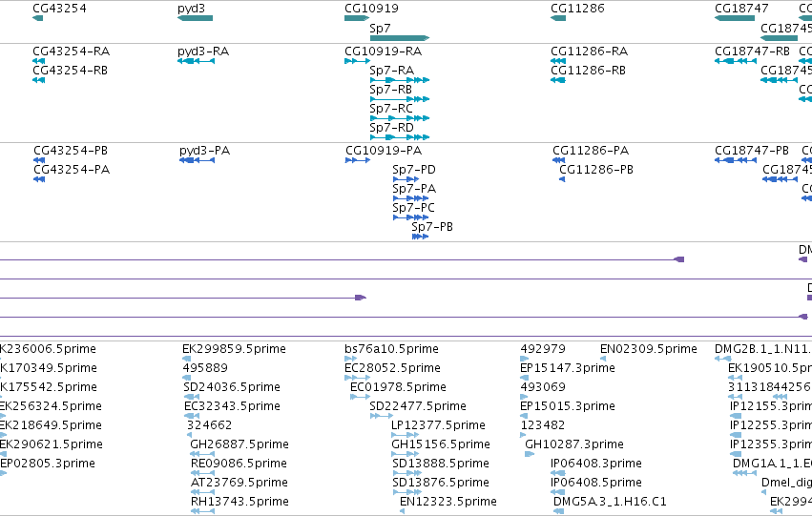Screen dimensions: 812x516
Task: Select the RE09086.5prime EST glyph
Action: click(x=202, y=474)
